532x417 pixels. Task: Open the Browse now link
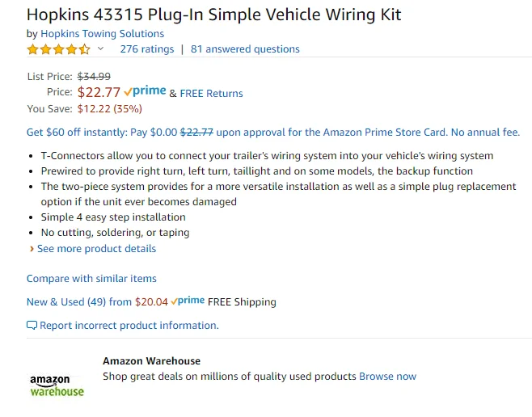click(x=387, y=377)
